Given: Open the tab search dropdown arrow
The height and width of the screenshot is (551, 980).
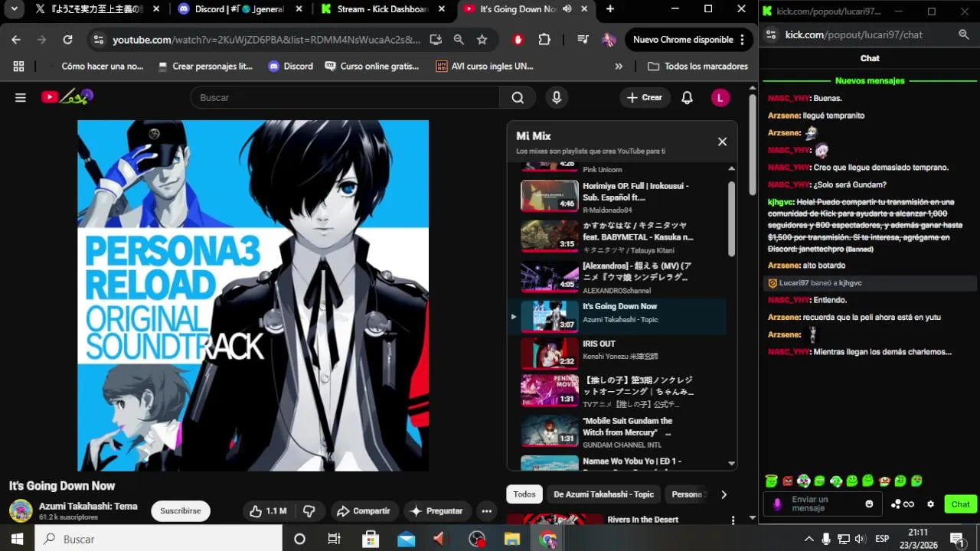Looking at the screenshot, I should point(14,9).
